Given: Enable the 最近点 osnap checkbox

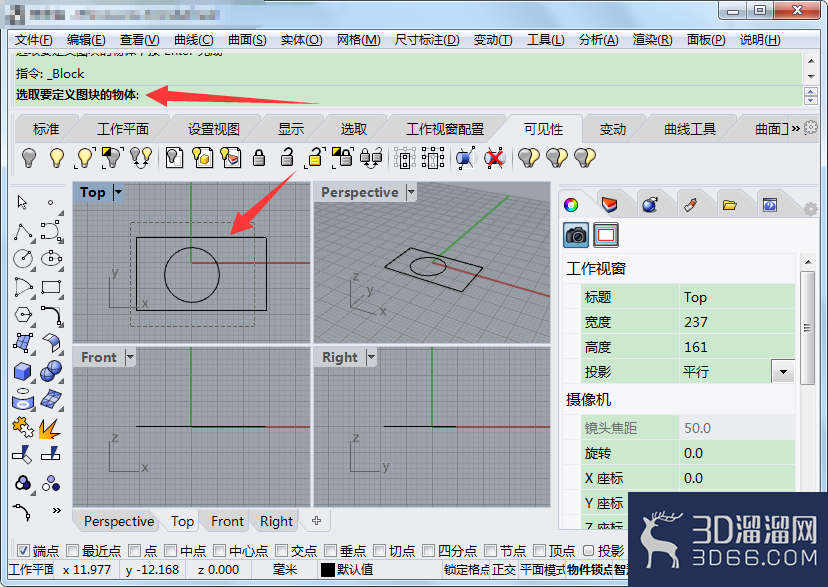Looking at the screenshot, I should [72, 551].
